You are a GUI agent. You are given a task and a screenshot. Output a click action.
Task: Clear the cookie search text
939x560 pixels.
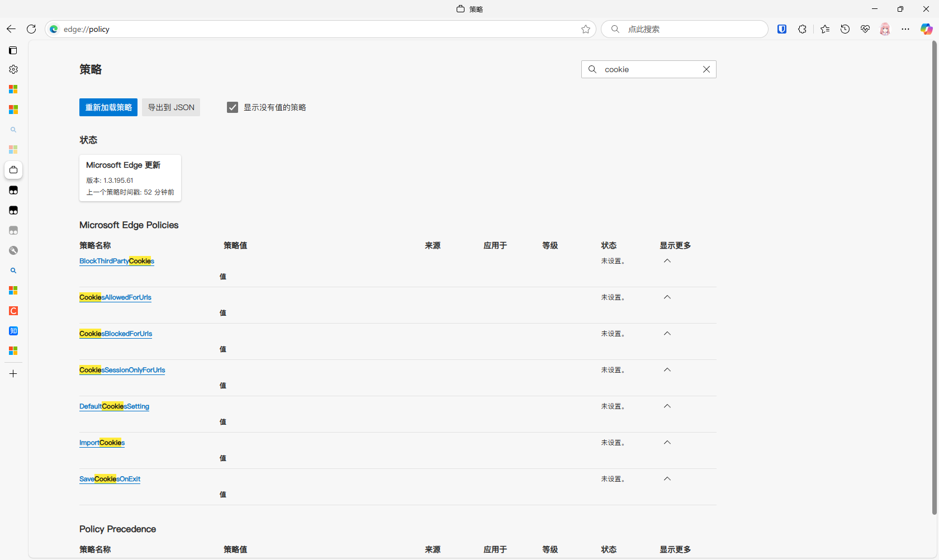pos(706,69)
